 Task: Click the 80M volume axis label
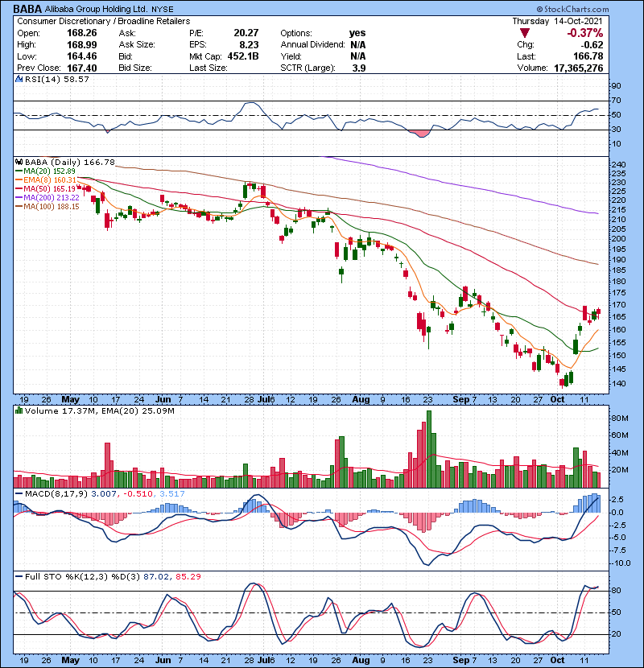coord(619,419)
